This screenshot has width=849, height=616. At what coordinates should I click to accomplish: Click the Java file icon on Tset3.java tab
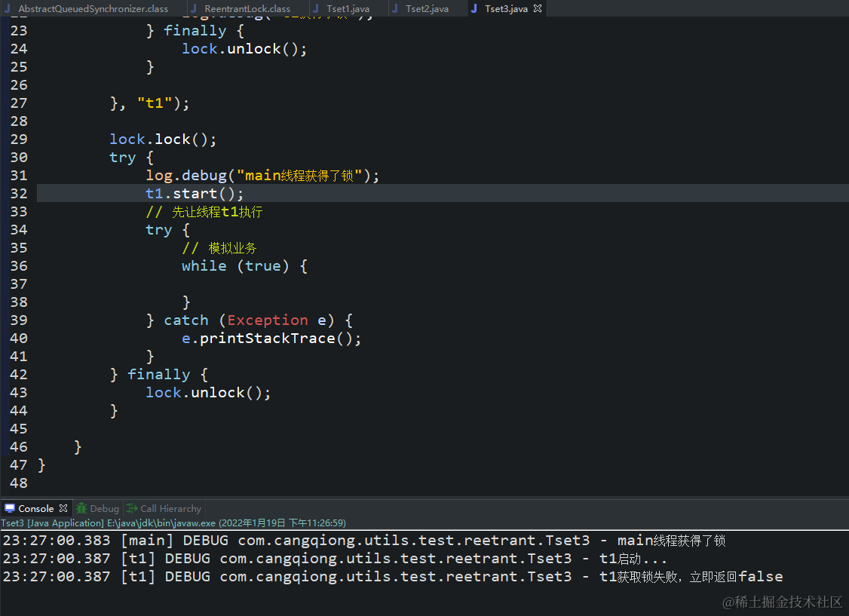pos(474,8)
